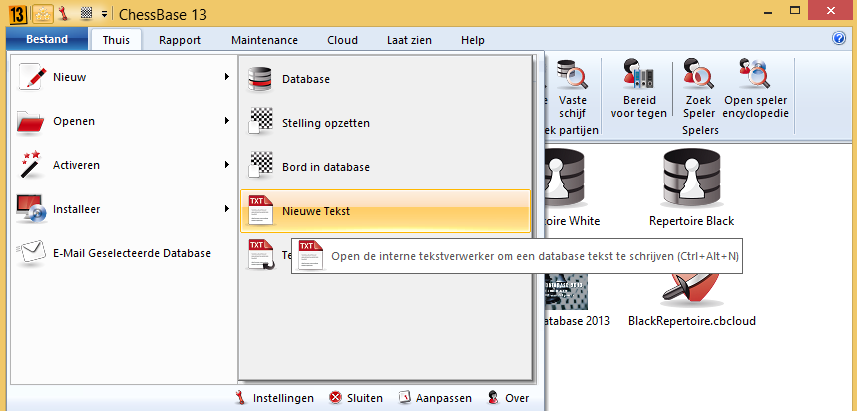Select the Openen menu entry
The height and width of the screenshot is (411, 857).
point(124,121)
